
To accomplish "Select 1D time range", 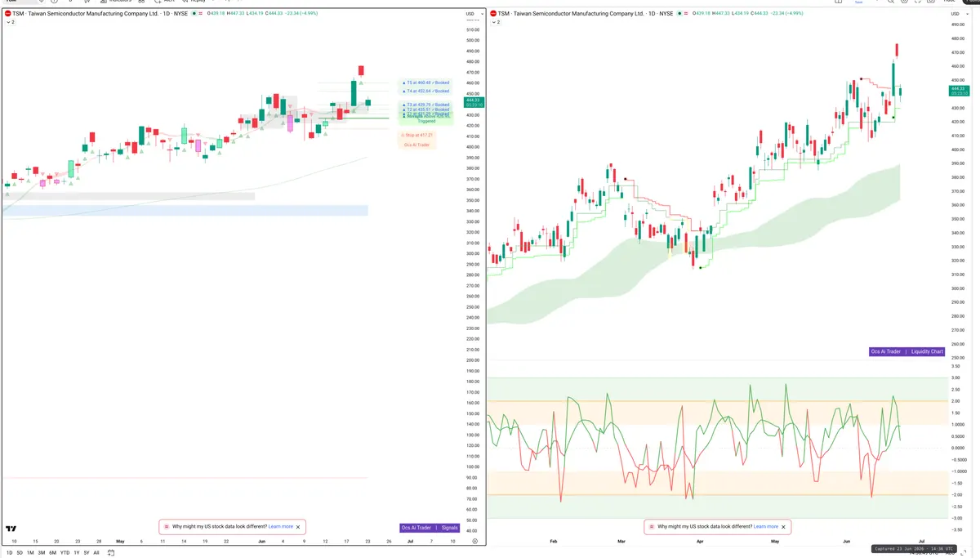I will click(x=10, y=553).
